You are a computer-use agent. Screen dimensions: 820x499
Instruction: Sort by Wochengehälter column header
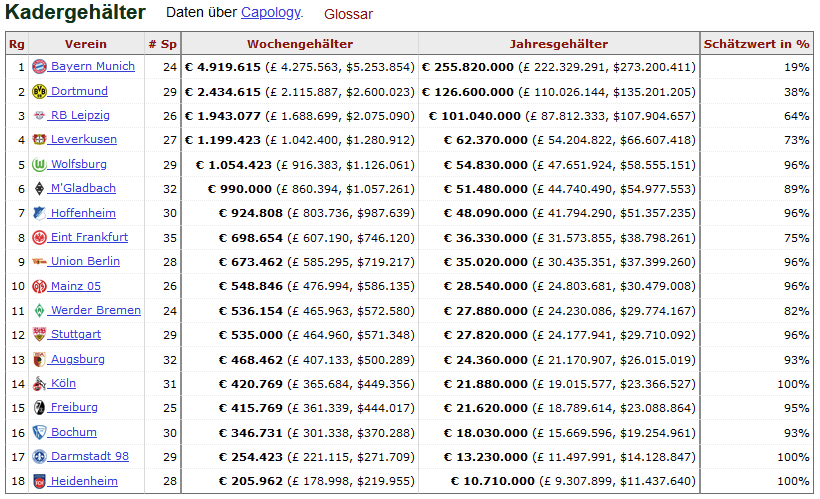[300, 44]
